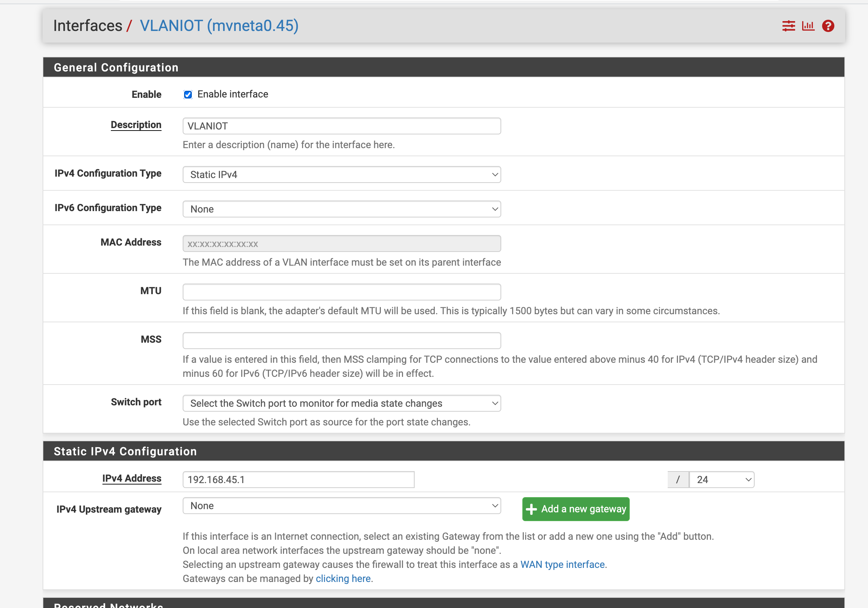Open the subnet mask 24 dropdown

click(x=721, y=480)
